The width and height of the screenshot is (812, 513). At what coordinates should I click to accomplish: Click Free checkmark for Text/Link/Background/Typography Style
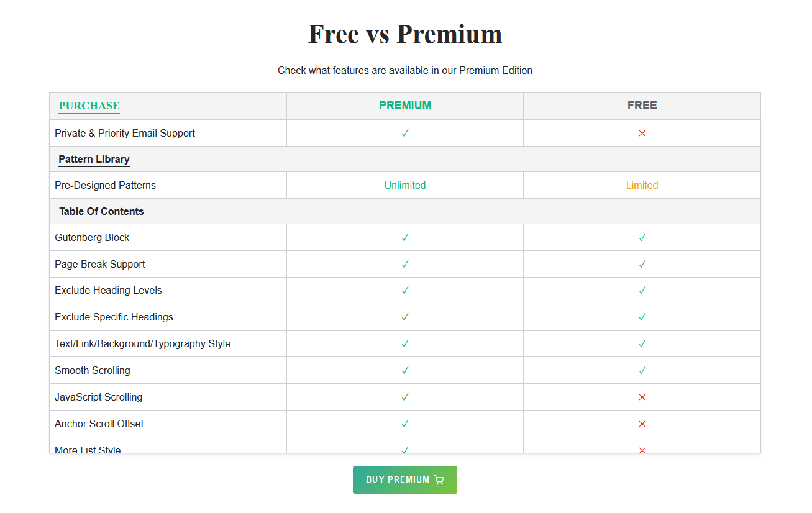(642, 343)
